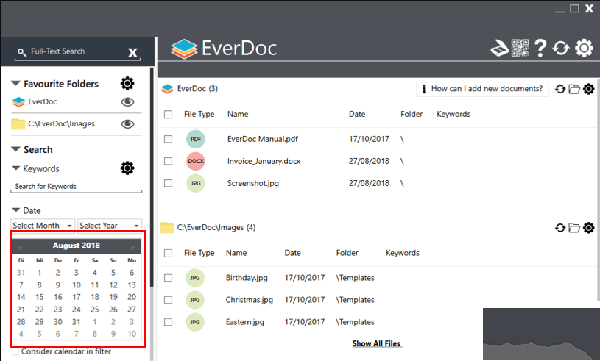The width and height of the screenshot is (600, 361).
Task: Open Keywords settings gear
Action: click(x=127, y=168)
